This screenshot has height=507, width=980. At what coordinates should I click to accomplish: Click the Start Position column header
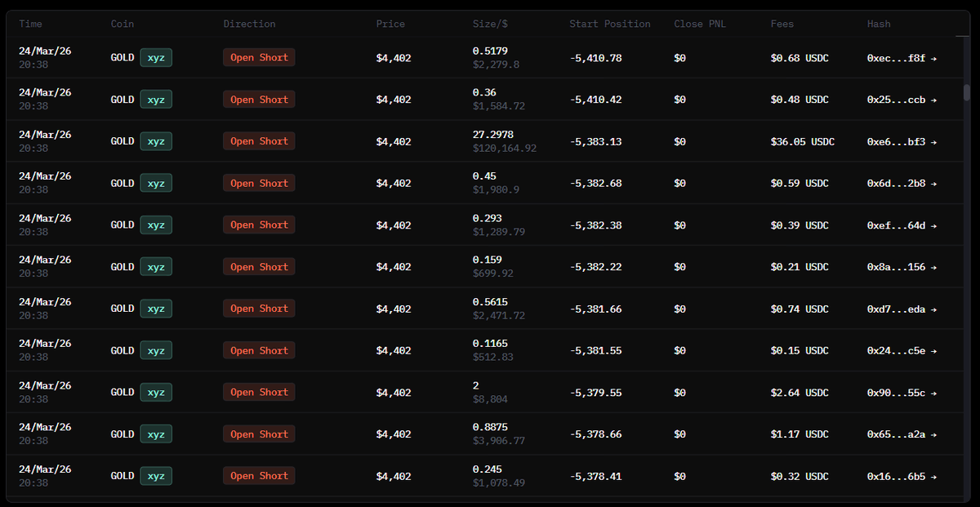pyautogui.click(x=610, y=24)
